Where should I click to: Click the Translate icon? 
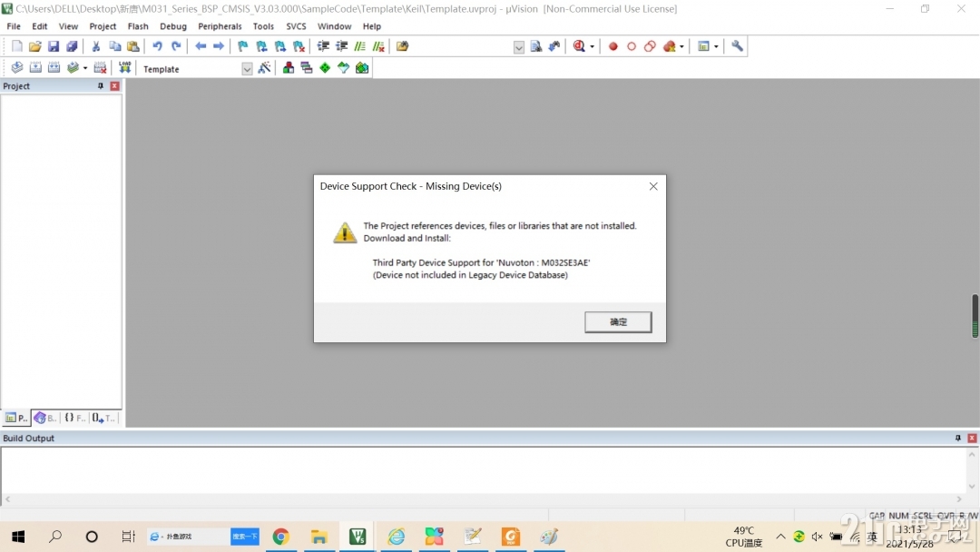pyautogui.click(x=17, y=67)
